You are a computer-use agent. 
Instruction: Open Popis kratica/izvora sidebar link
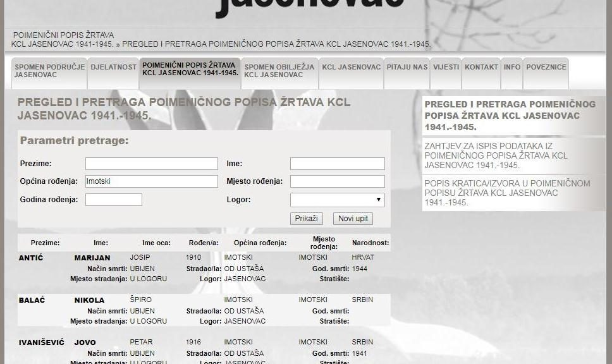coord(506,193)
